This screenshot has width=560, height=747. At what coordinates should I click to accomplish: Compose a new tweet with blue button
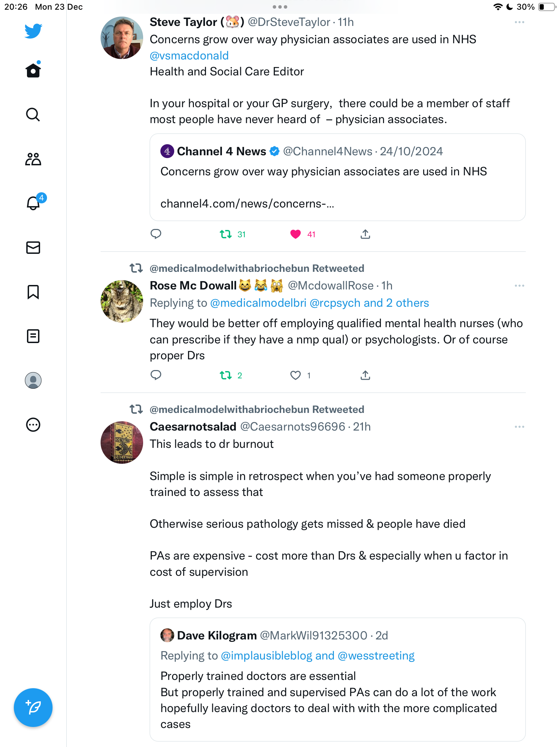[33, 708]
